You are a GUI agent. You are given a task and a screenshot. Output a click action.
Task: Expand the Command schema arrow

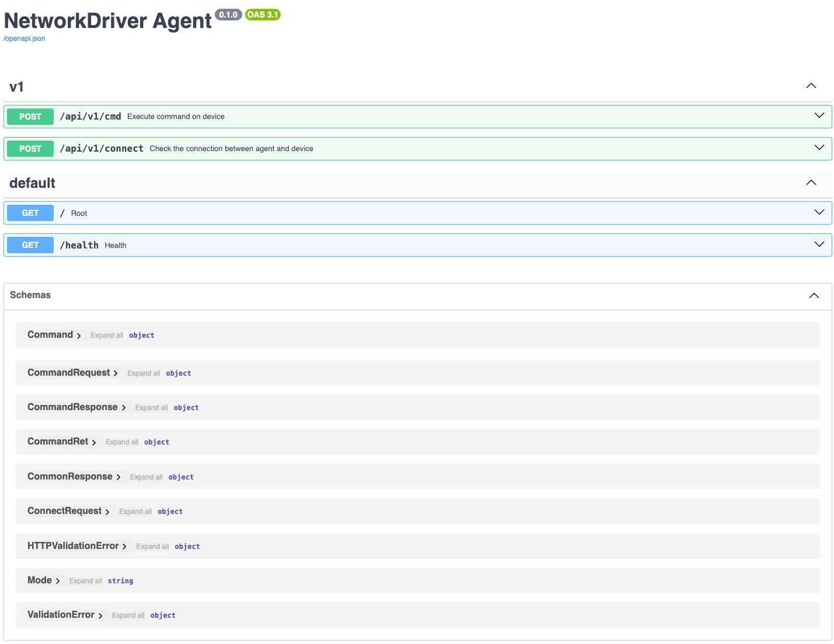pos(79,336)
